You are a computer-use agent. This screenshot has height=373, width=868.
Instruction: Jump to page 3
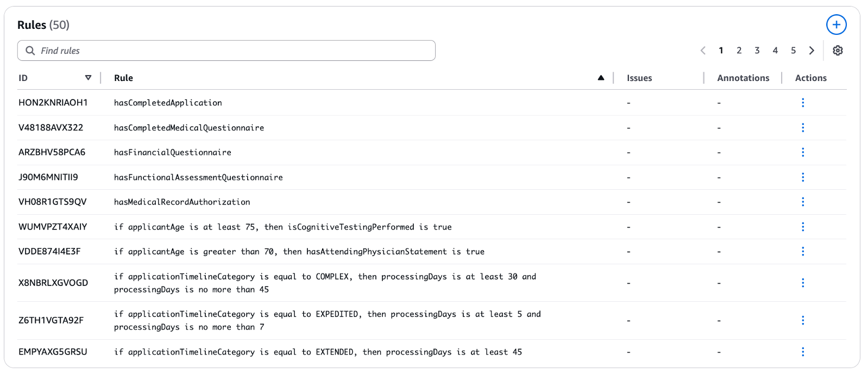click(757, 51)
